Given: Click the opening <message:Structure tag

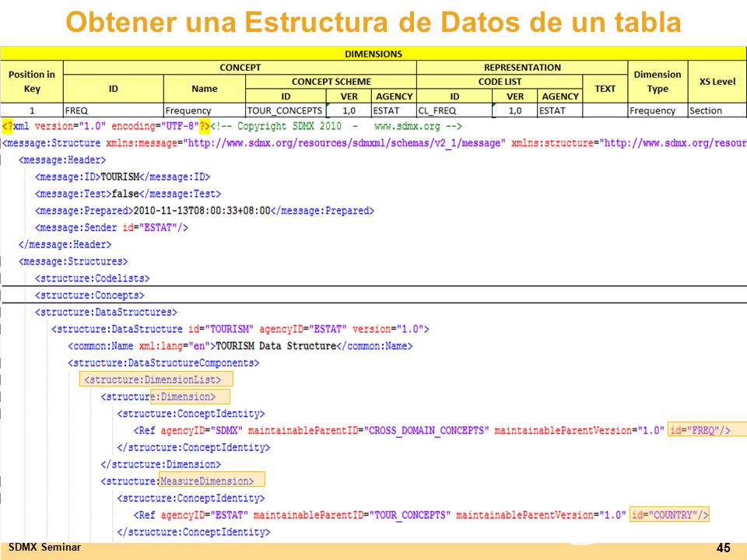Looking at the screenshot, I should pyautogui.click(x=51, y=143).
